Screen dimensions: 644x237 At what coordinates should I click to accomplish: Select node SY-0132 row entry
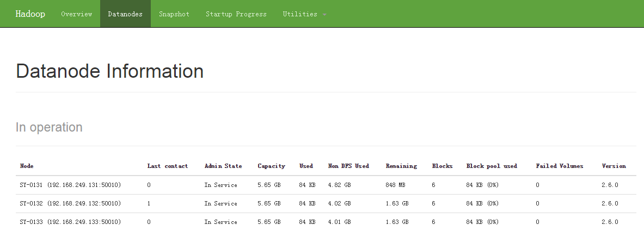(x=70, y=203)
